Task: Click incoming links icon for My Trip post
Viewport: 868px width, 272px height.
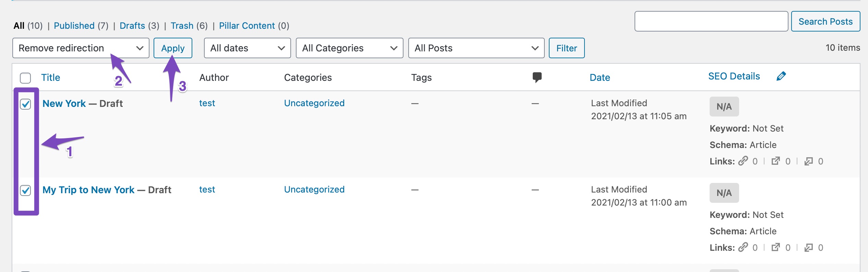Action: tap(808, 247)
